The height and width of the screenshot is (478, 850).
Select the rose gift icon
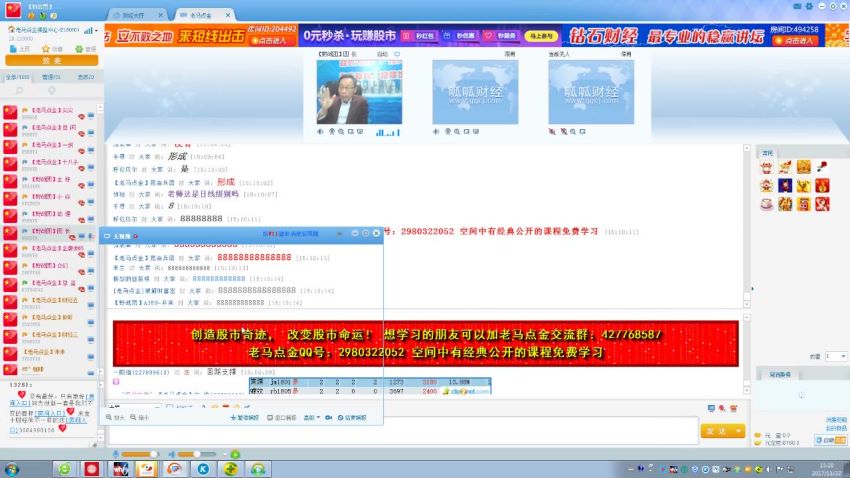pos(822,167)
